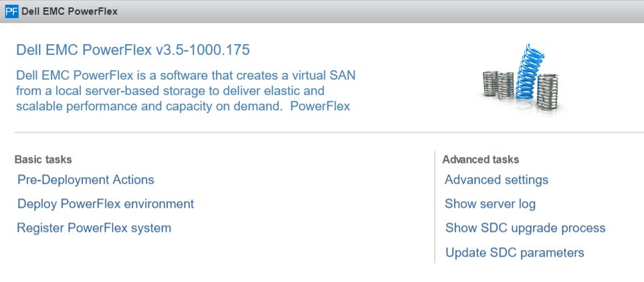Click the Dell EMC PowerFlex window title text

(x=70, y=11)
